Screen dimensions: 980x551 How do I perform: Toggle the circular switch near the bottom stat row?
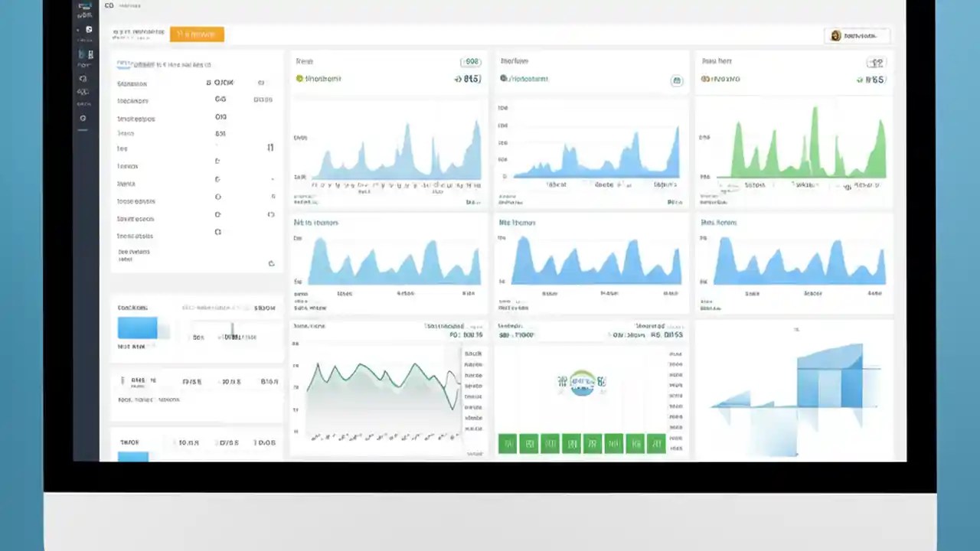coord(271,263)
